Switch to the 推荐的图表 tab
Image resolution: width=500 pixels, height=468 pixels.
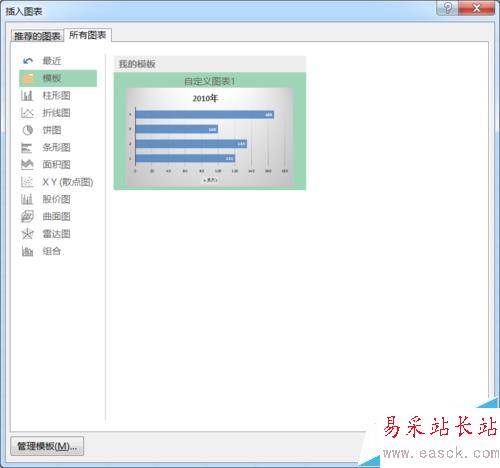coord(37,36)
